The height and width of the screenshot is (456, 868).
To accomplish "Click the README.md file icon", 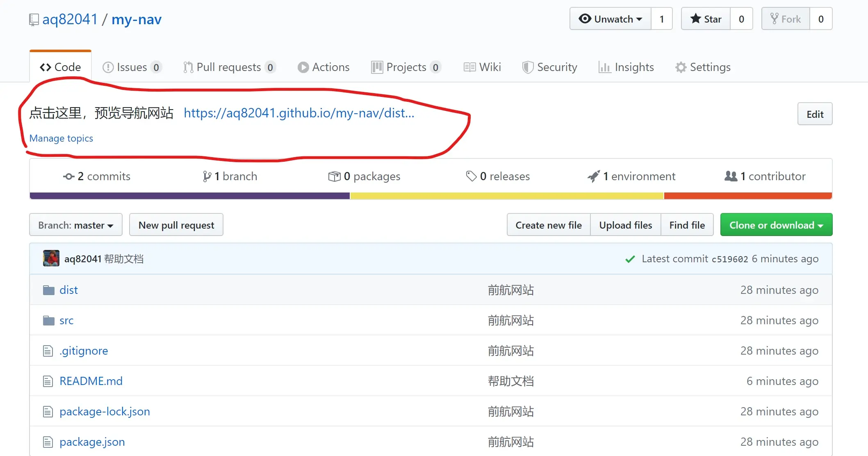I will 48,381.
